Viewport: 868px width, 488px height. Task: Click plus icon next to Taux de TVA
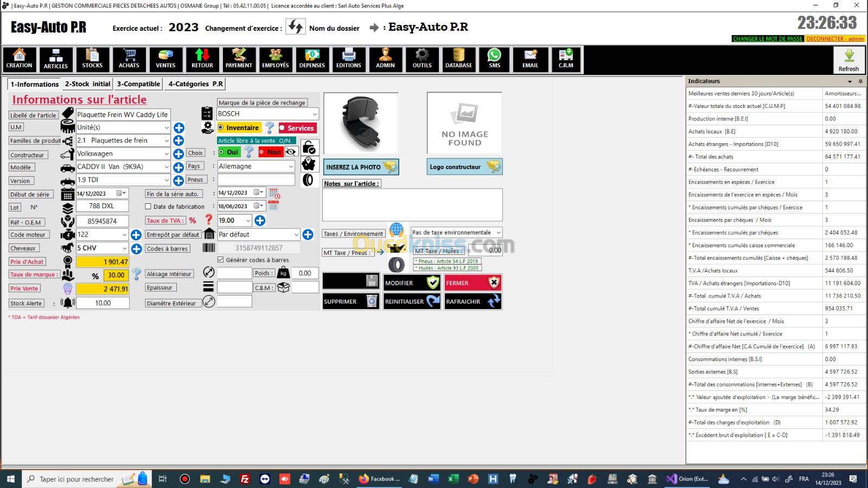click(260, 221)
